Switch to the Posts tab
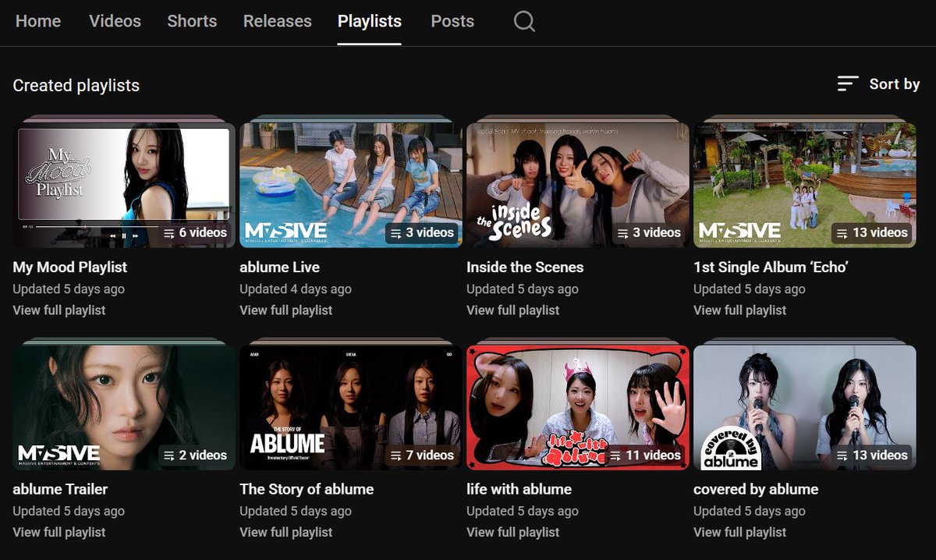The image size is (936, 560). tap(452, 22)
